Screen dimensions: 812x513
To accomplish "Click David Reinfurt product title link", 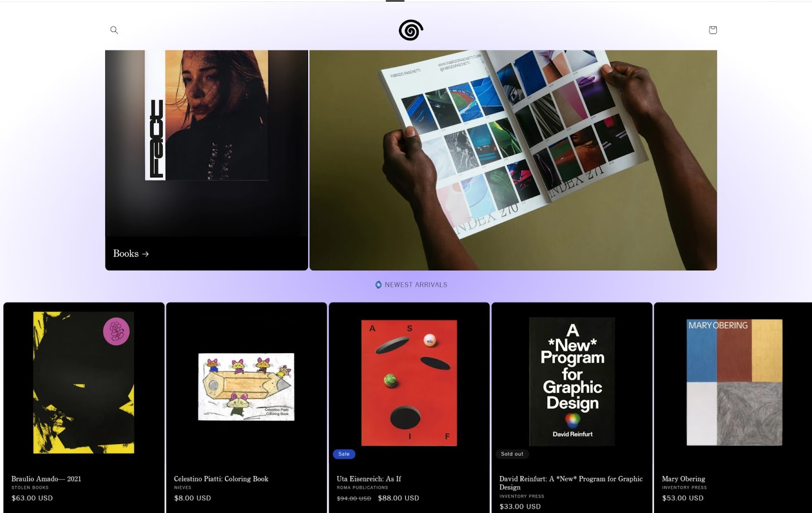I will coord(571,483).
